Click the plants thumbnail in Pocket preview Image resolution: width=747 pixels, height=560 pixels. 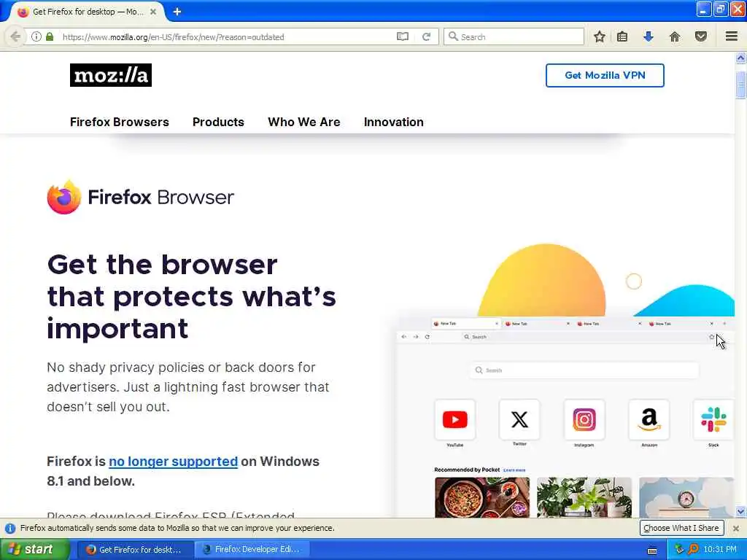tap(584, 497)
